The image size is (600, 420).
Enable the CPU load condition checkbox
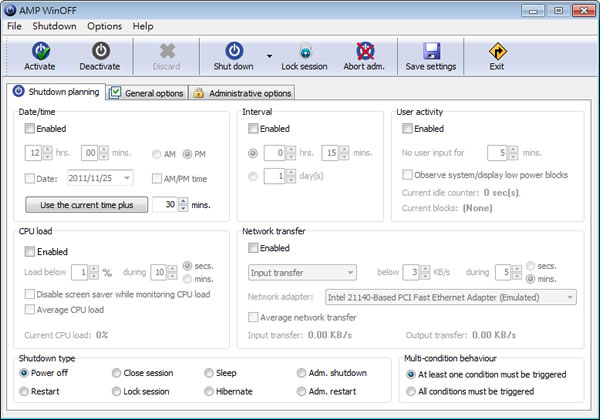tap(29, 251)
